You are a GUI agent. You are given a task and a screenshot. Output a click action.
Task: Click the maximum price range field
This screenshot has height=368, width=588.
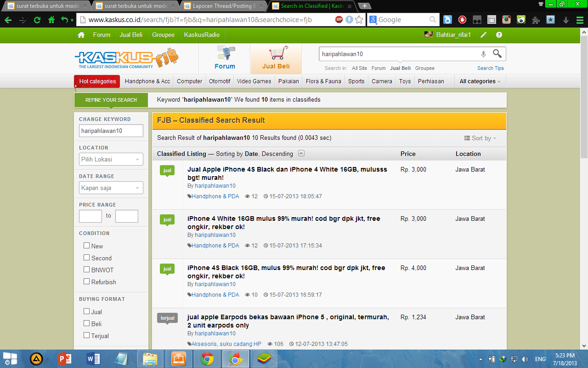pos(127,216)
